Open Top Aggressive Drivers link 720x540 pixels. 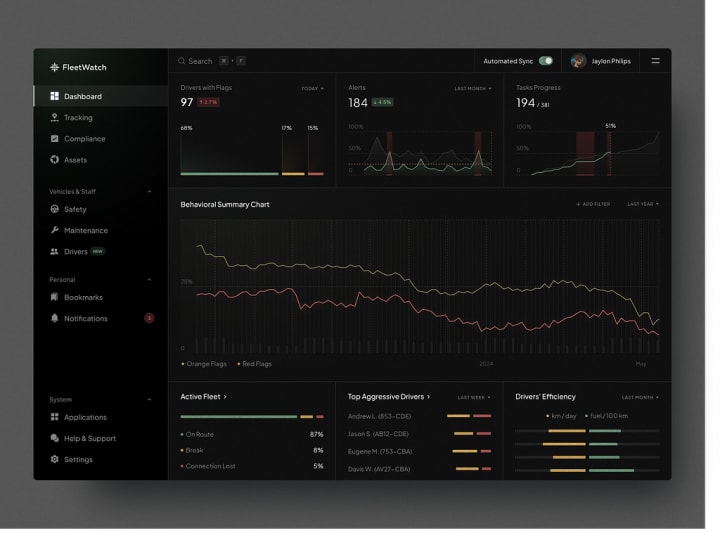390,397
